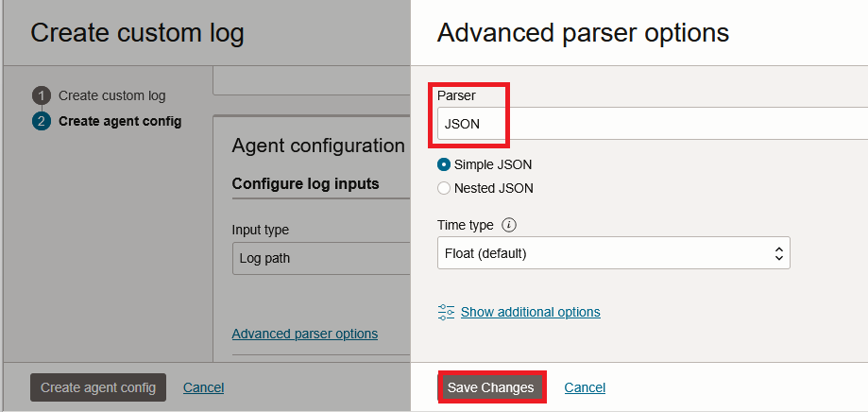Click the sliders icon beside Show additional options

click(x=447, y=312)
